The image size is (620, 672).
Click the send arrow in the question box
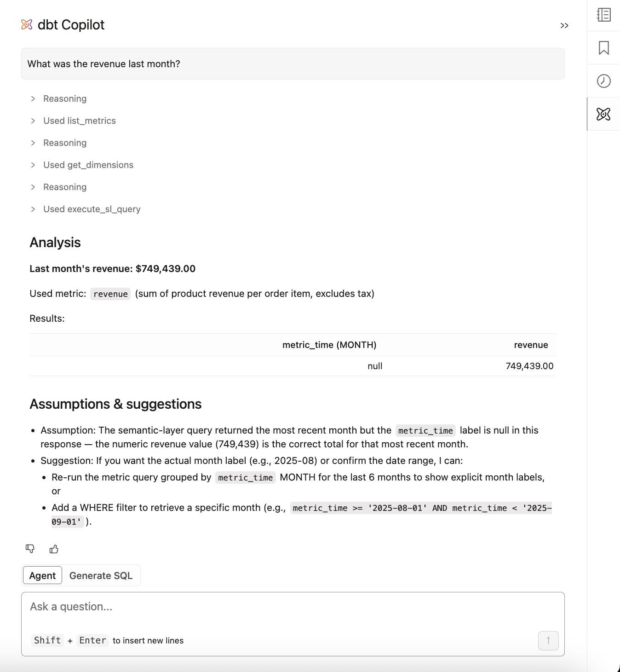548,640
